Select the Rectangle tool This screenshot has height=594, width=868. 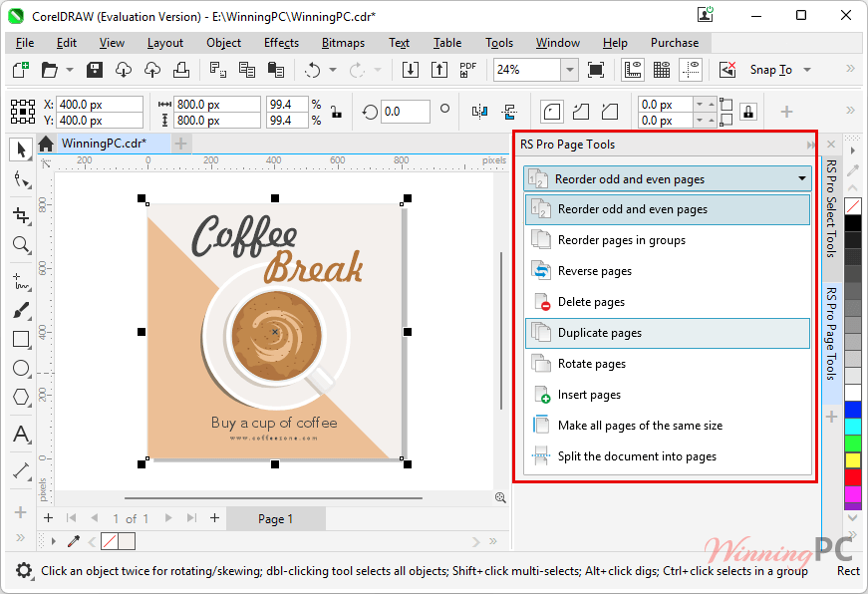pyautogui.click(x=21, y=339)
